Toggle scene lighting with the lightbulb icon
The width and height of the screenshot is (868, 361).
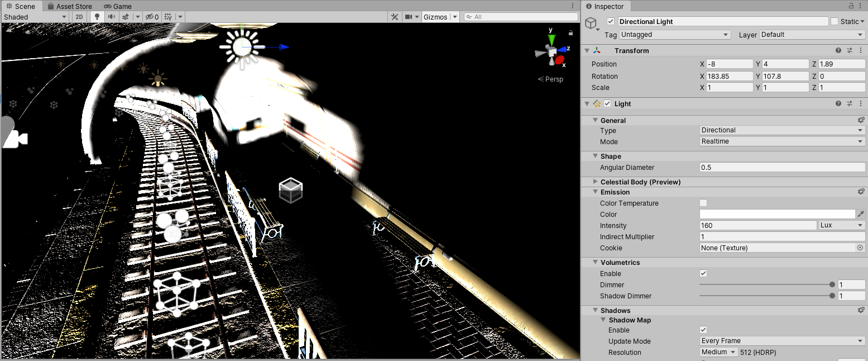(x=97, y=17)
